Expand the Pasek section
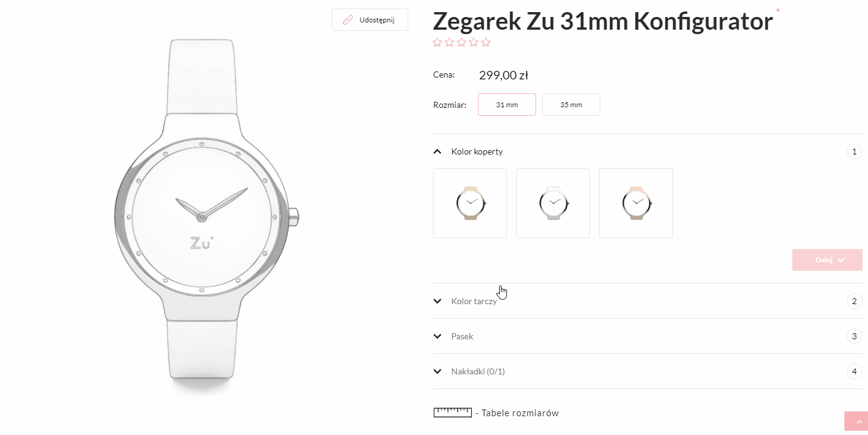 648,336
